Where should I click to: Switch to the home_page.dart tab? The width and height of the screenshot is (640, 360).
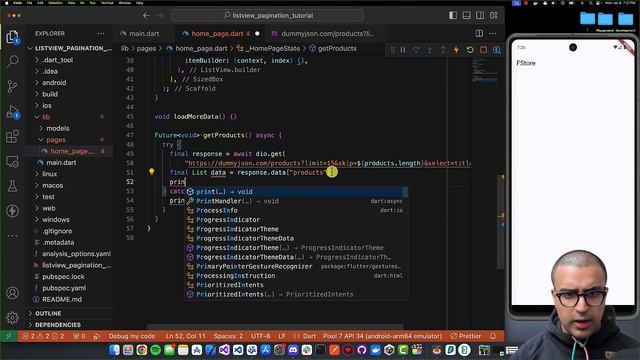pyautogui.click(x=220, y=33)
